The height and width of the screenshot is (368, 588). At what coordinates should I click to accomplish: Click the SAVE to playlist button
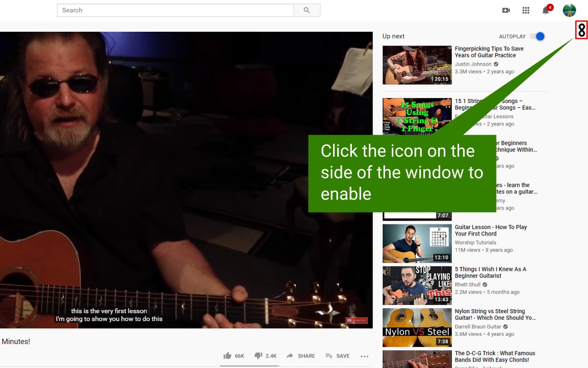[x=337, y=356]
